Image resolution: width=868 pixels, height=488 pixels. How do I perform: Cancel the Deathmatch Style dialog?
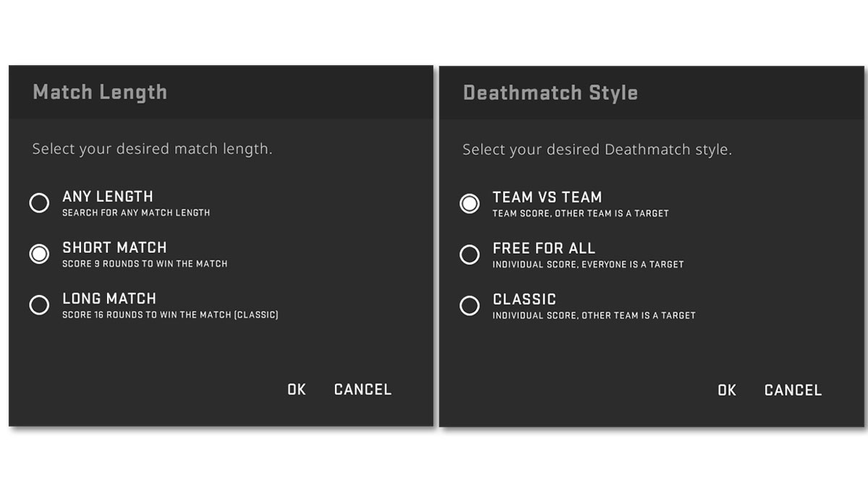793,390
